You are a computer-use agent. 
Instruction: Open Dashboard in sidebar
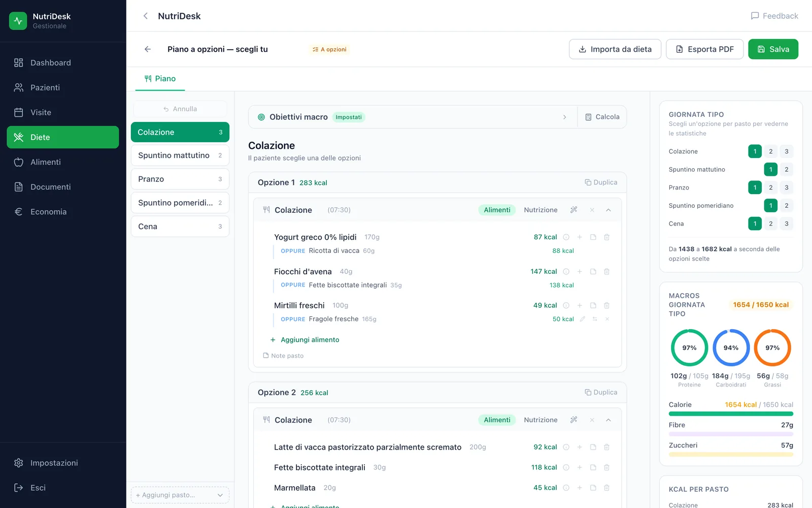[x=63, y=62]
